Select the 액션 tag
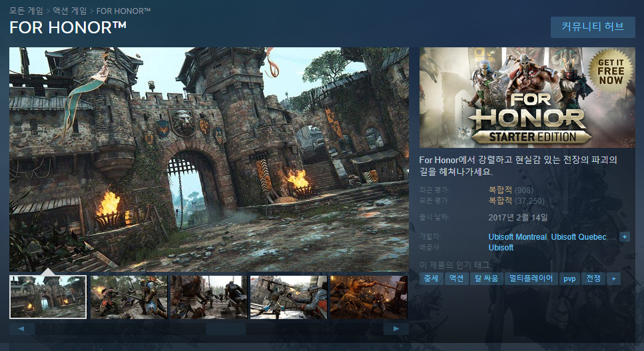The width and height of the screenshot is (644, 351). tap(456, 278)
